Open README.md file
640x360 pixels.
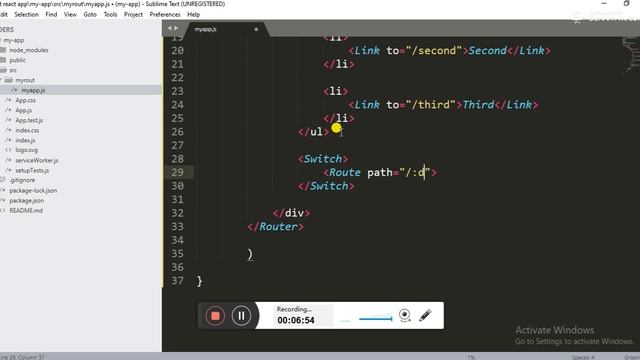click(26, 210)
